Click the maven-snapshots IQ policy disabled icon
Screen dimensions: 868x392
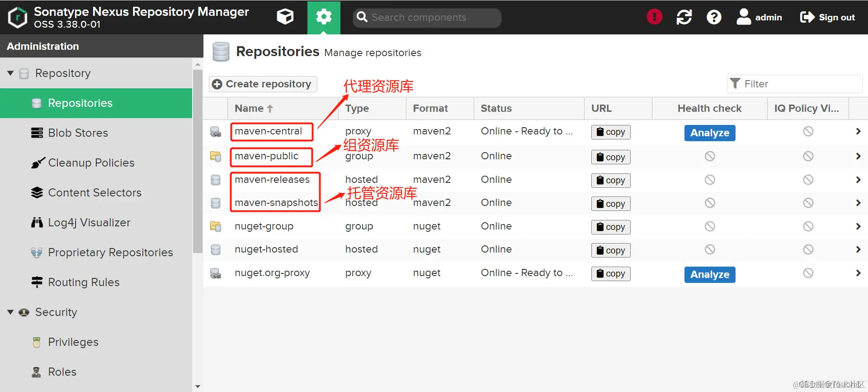click(x=808, y=203)
